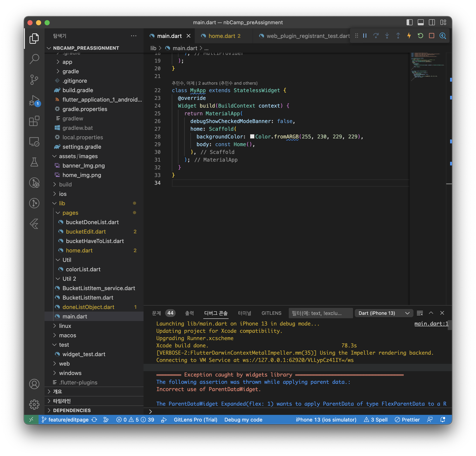This screenshot has width=476, height=456.
Task: Click the white color swatch on line 28
Action: (x=252, y=136)
